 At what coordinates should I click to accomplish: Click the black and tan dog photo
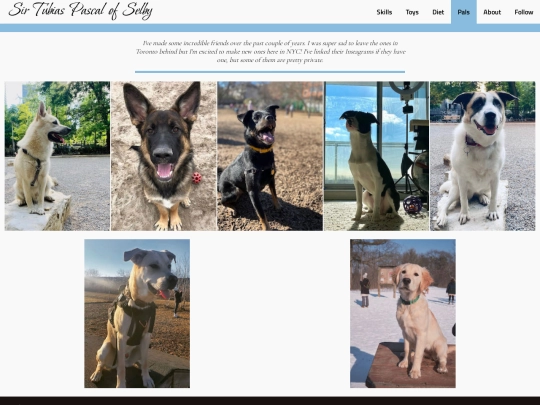point(270,156)
